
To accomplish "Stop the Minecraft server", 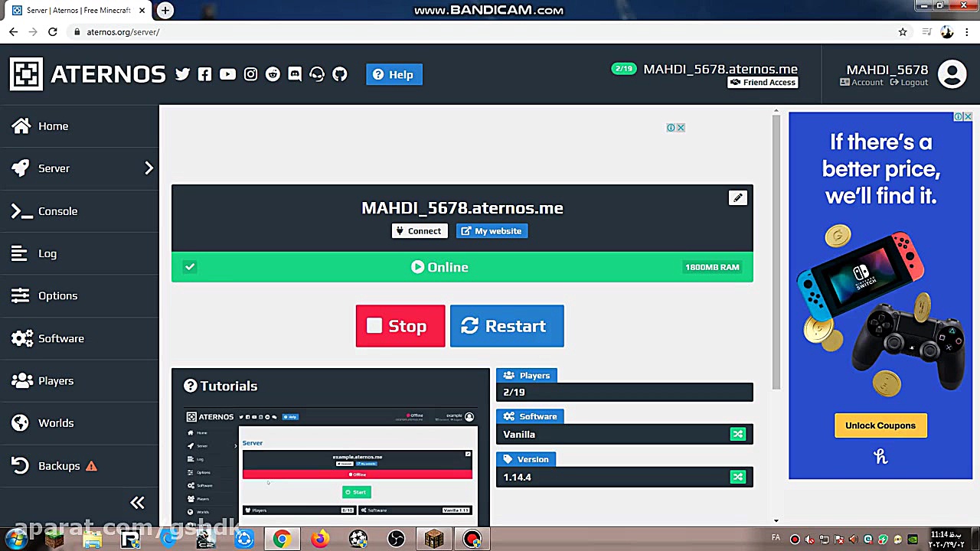I will click(400, 326).
